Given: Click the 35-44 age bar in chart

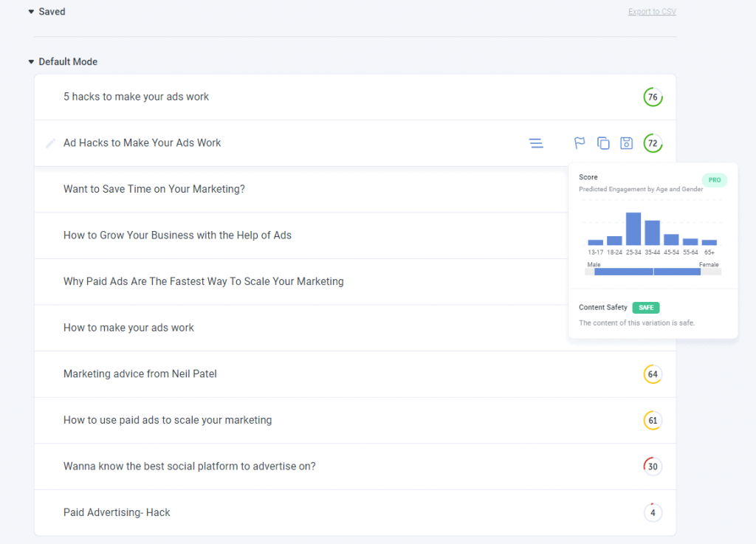Looking at the screenshot, I should 653,233.
